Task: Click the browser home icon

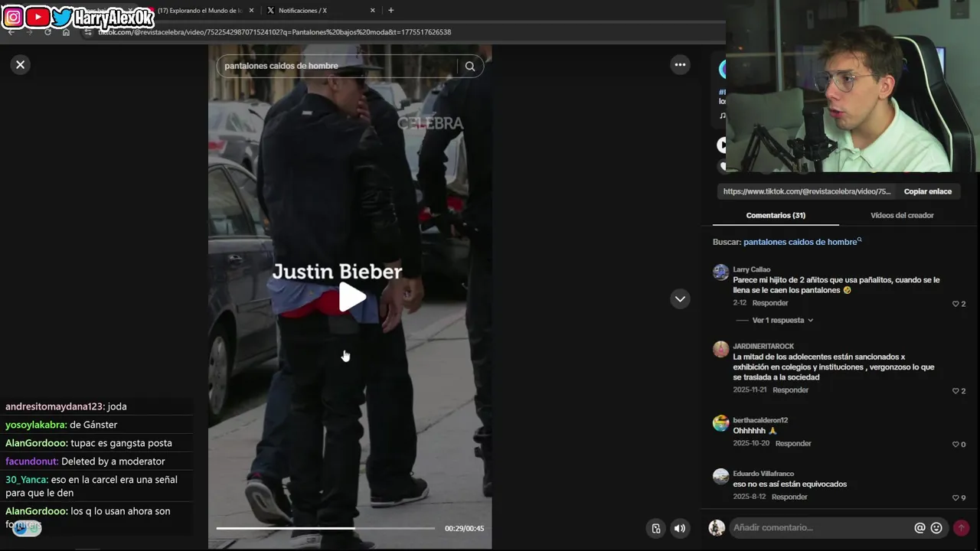Action: click(x=66, y=32)
